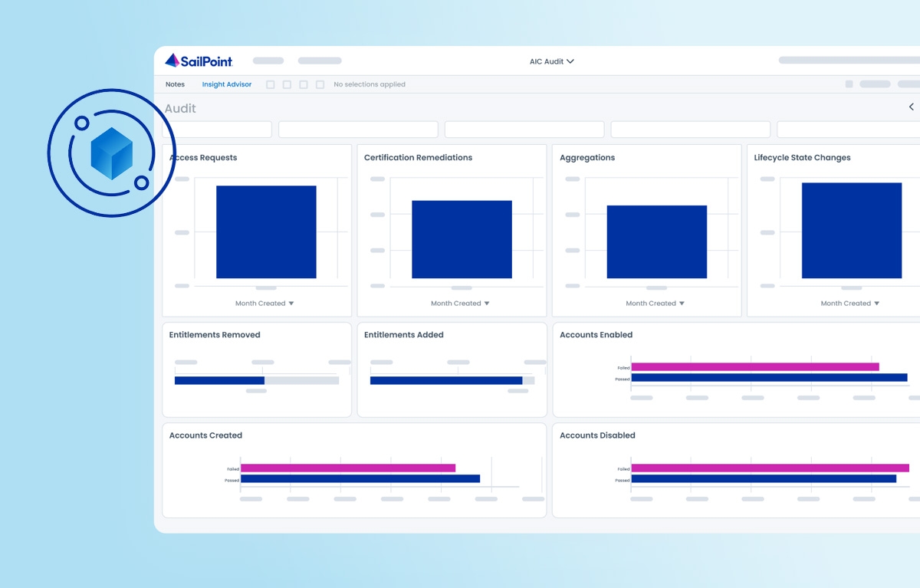The width and height of the screenshot is (920, 588).
Task: Click the Lifecycle State Changes chart bar
Action: 852,230
